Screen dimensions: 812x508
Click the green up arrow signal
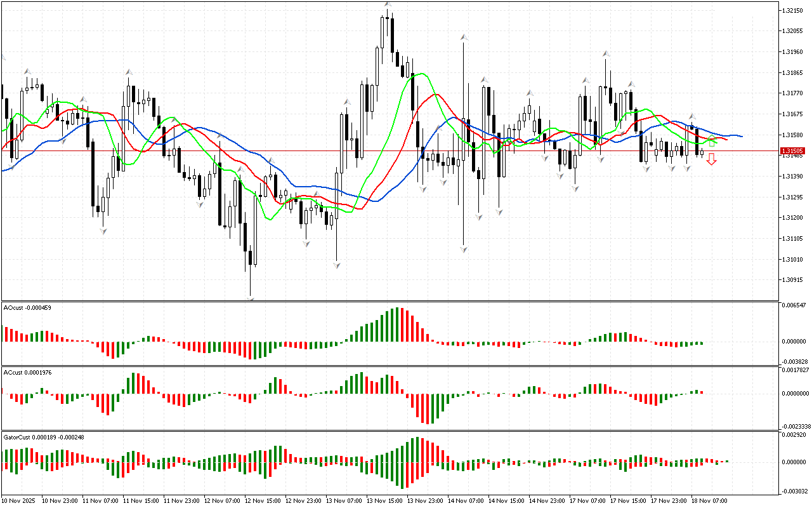pyautogui.click(x=712, y=141)
